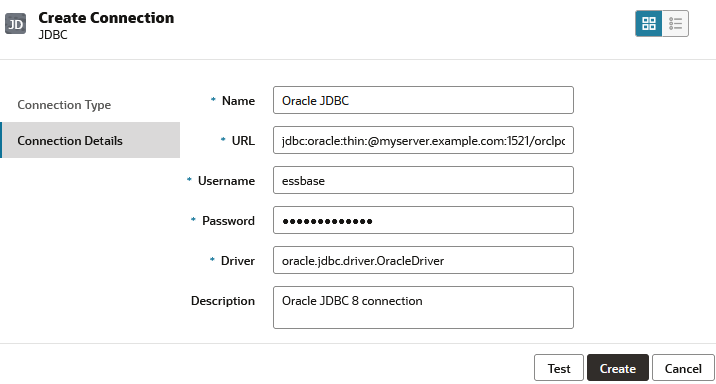Click the JDBC subtitle text
This screenshot has width=716, height=384.
coord(53,35)
